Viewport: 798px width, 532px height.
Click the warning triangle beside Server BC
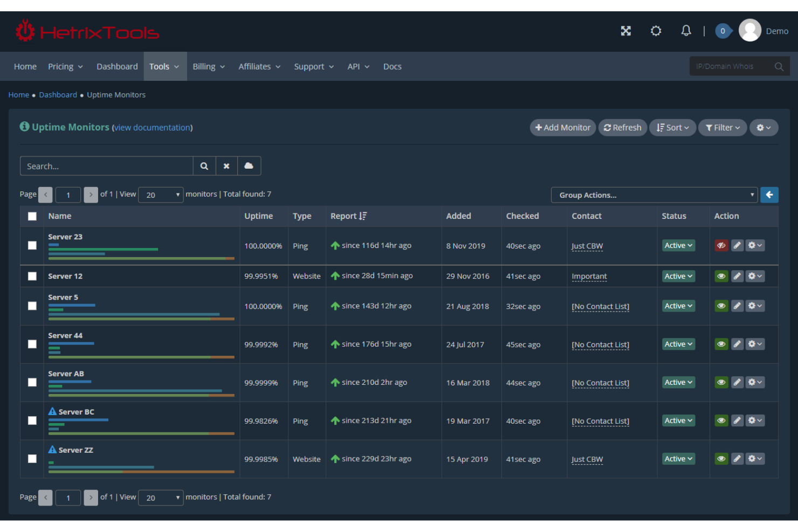point(52,411)
